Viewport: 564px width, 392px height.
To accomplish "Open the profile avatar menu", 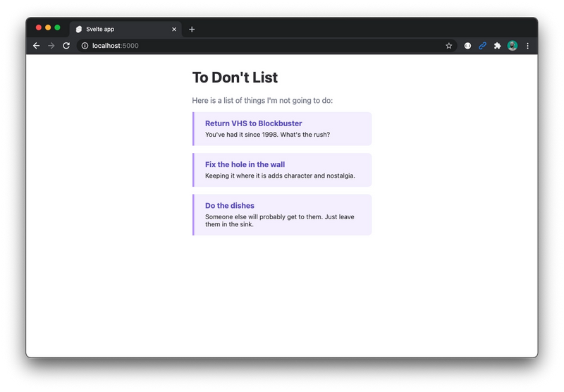I will click(513, 46).
